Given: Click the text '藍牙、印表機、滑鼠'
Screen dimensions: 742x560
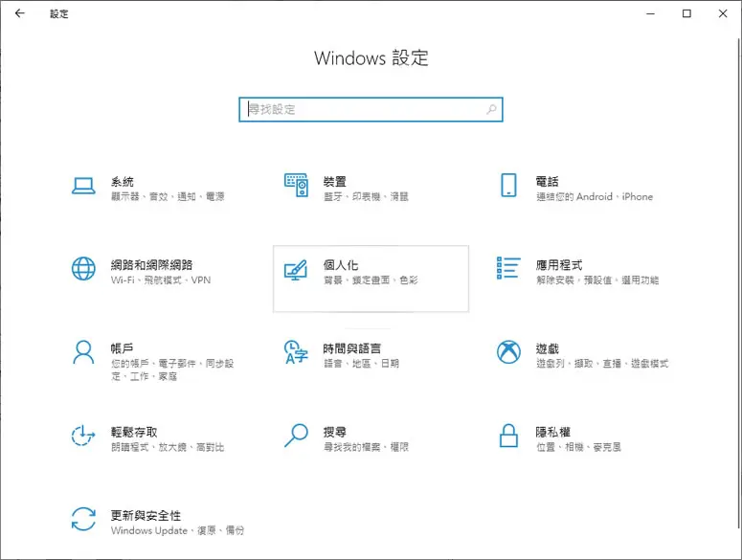Looking at the screenshot, I should (366, 197).
